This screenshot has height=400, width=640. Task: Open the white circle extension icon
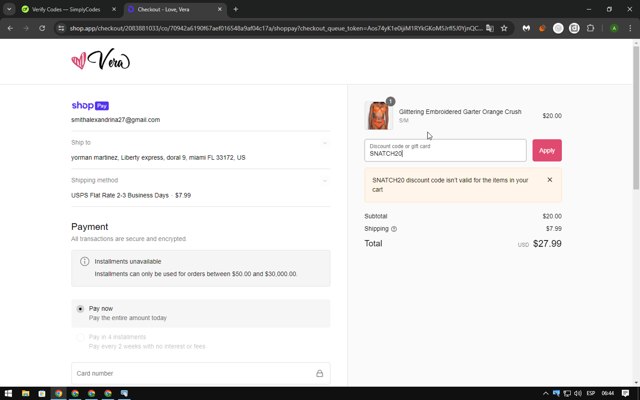[558, 28]
